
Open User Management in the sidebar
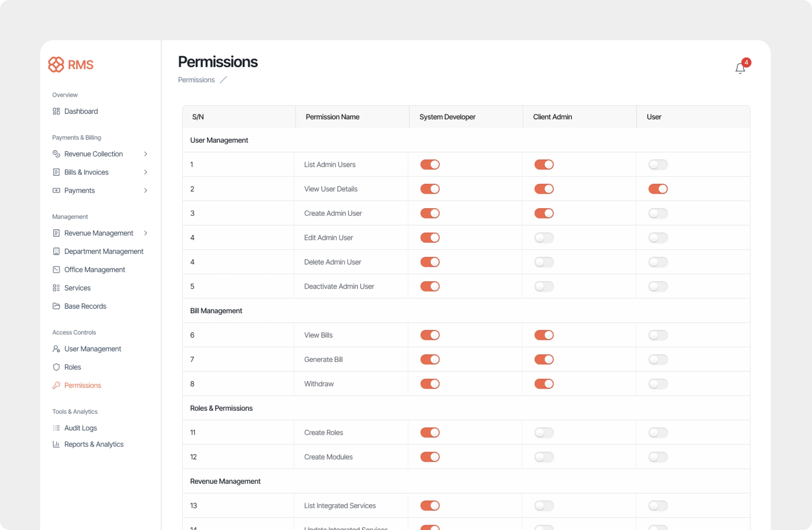pos(93,349)
